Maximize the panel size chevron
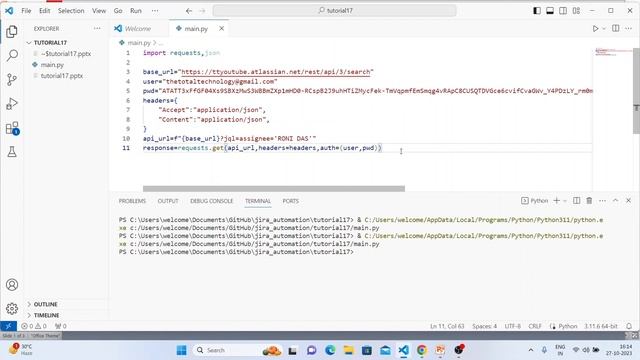640x360 pixels. tap(615, 200)
